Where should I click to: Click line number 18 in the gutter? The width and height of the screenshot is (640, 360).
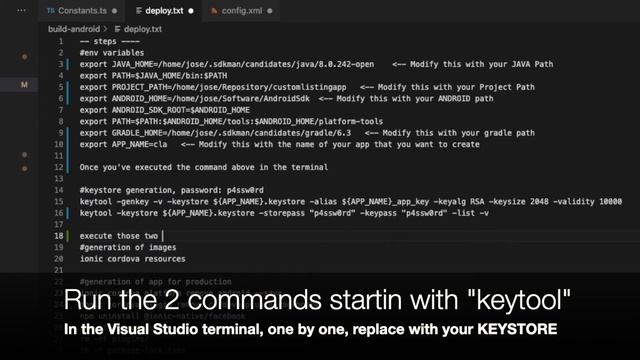coord(59,236)
